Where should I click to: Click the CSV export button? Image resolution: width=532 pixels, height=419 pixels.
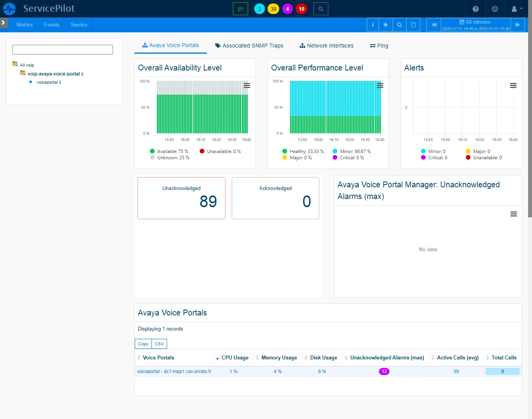pos(159,344)
